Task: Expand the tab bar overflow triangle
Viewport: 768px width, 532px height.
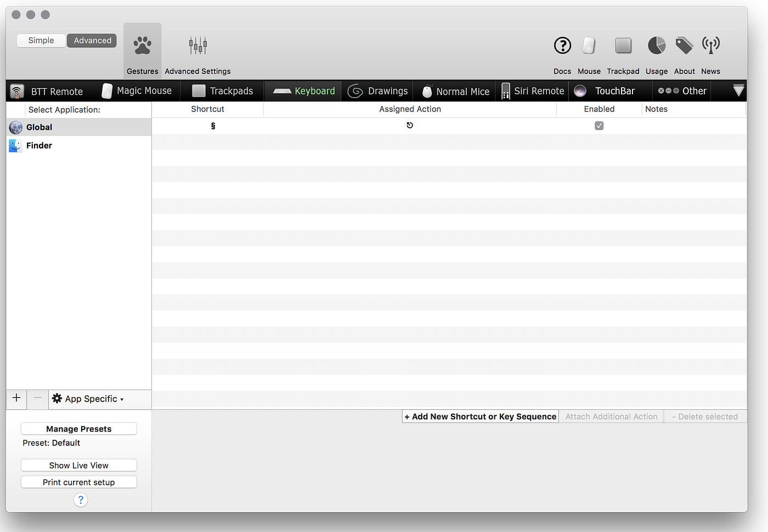Action: [738, 90]
